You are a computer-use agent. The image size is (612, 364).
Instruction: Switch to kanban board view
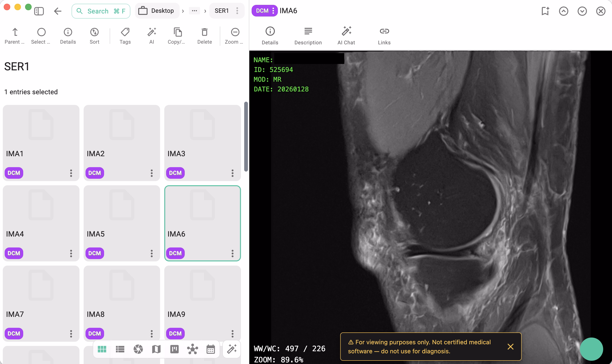pyautogui.click(x=174, y=349)
